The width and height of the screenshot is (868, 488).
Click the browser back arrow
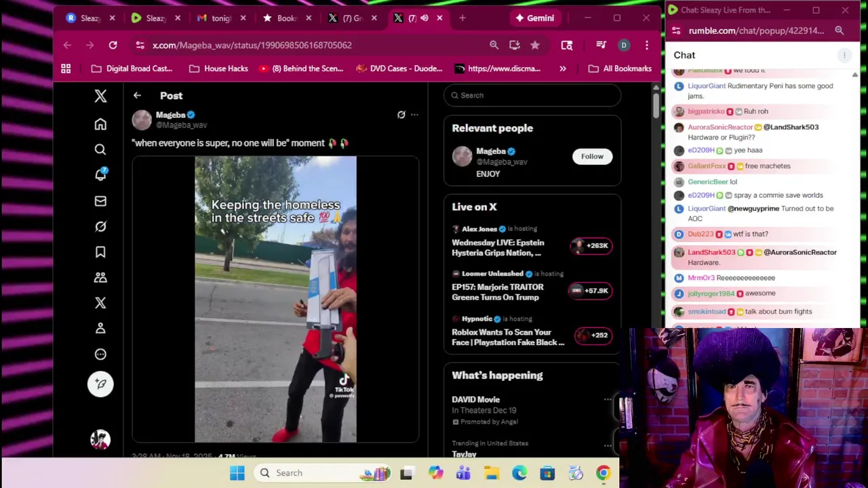tap(67, 45)
